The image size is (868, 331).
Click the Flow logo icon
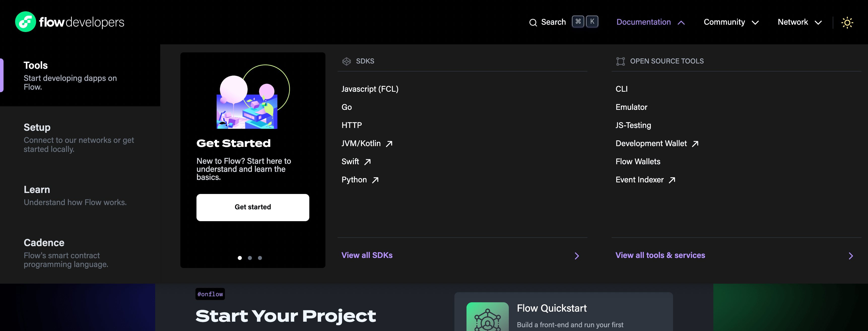click(x=25, y=22)
